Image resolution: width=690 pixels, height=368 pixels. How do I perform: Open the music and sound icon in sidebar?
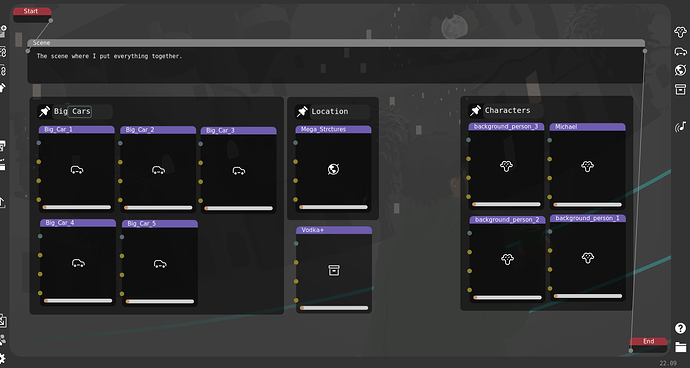[680, 127]
